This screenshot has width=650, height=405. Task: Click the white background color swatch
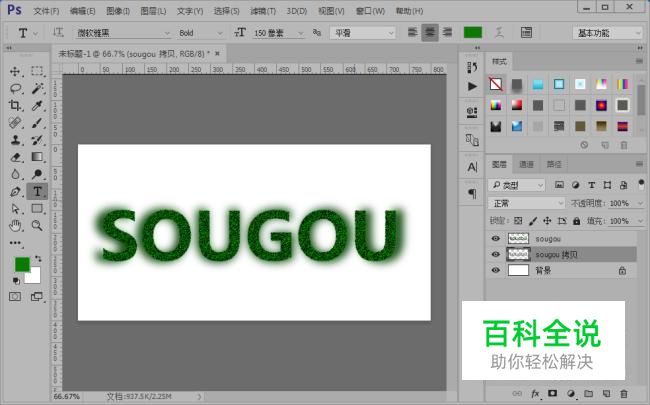point(34,277)
